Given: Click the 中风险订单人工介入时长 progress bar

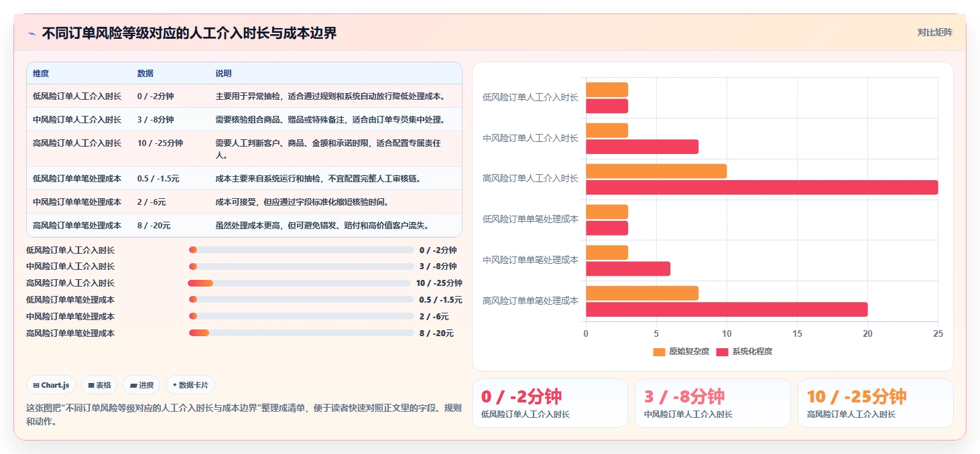Looking at the screenshot, I should pyautogui.click(x=302, y=267).
